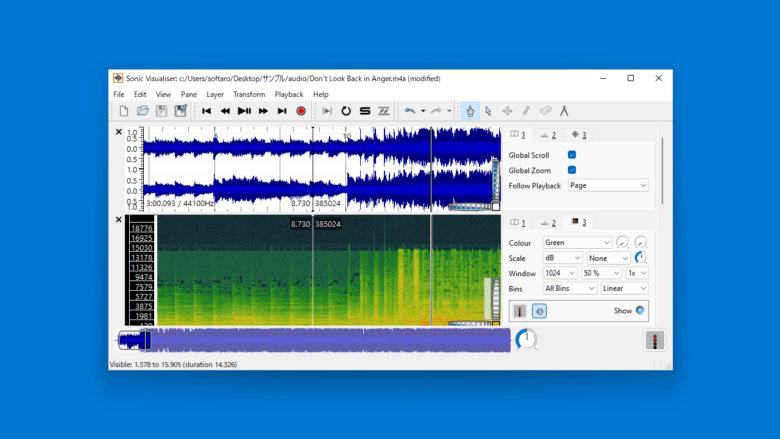This screenshot has height=439, width=780.
Task: Select the Measure compass tool
Action: click(x=564, y=111)
